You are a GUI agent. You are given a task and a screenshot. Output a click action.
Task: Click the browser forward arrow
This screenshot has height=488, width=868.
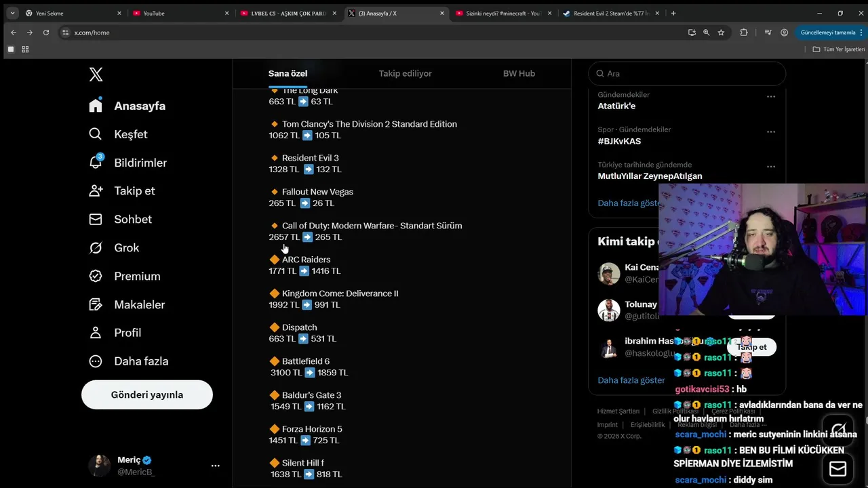coord(30,33)
